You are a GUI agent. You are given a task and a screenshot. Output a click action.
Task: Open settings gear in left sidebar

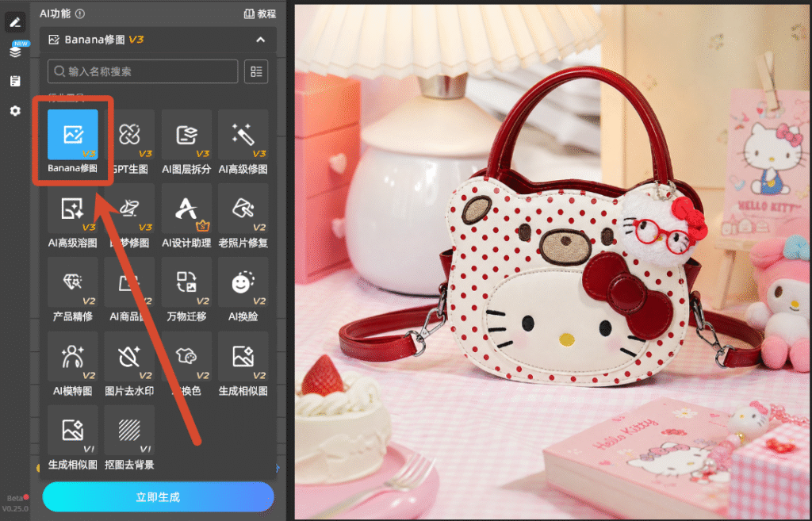tap(15, 110)
